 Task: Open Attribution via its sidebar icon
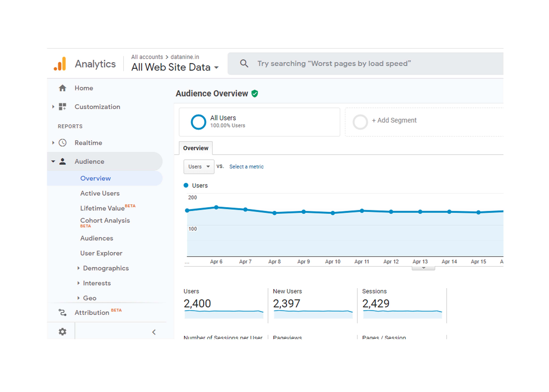[62, 312]
